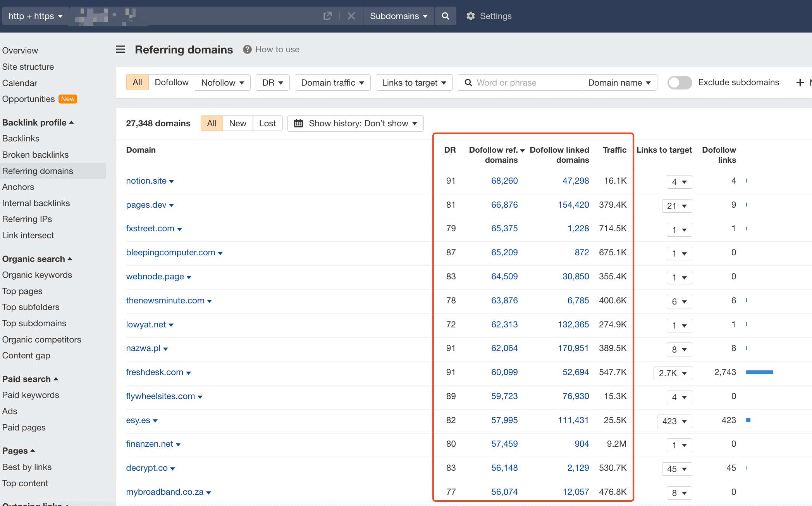Expand the Links to target filter dropdown
Viewport: 812px width, 506px height.
point(414,83)
